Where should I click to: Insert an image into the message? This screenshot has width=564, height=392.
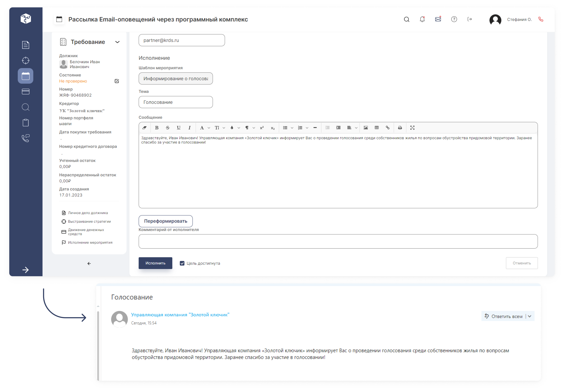point(366,128)
